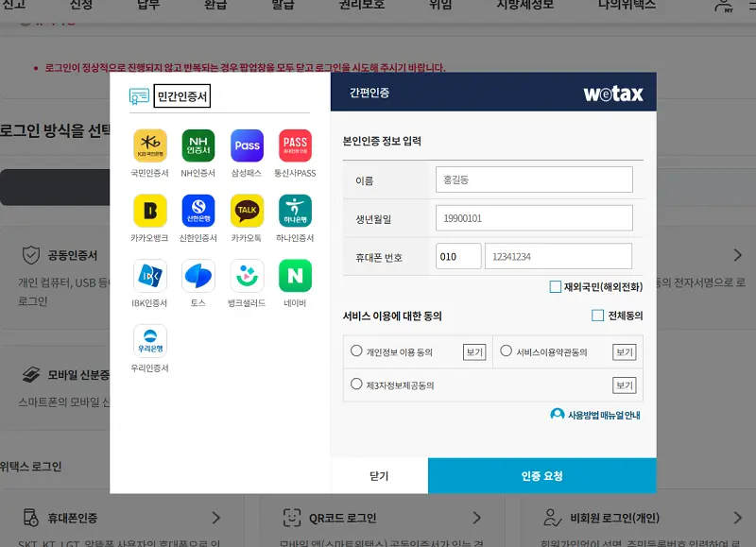Click the 휴대폰인증 label text
This screenshot has height=547, width=756.
pyautogui.click(x=73, y=518)
